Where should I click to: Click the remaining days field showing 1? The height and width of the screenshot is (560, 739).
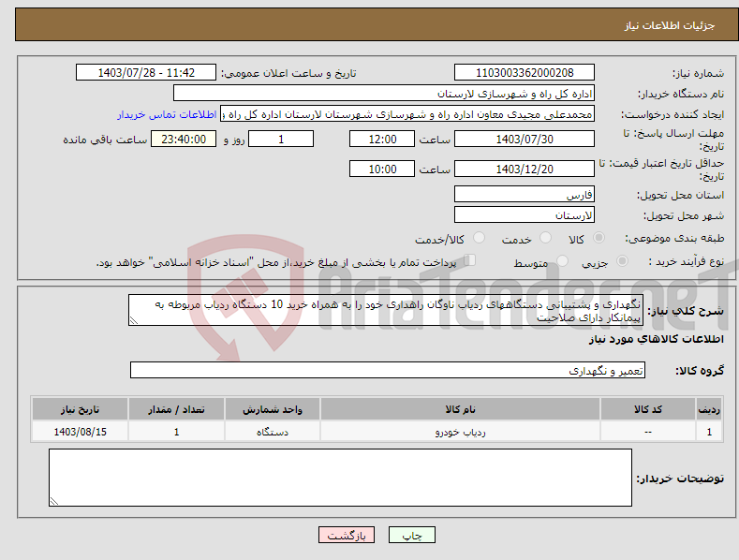[x=281, y=139]
